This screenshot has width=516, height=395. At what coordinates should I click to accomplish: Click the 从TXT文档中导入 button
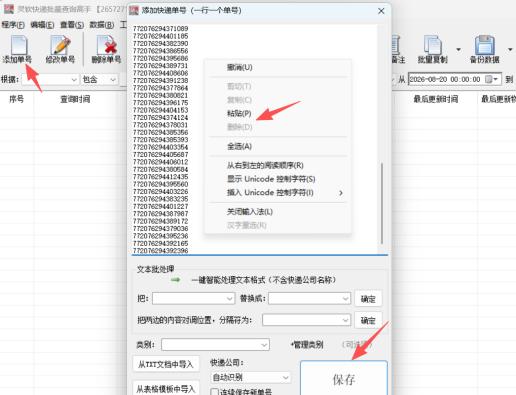tap(166, 364)
